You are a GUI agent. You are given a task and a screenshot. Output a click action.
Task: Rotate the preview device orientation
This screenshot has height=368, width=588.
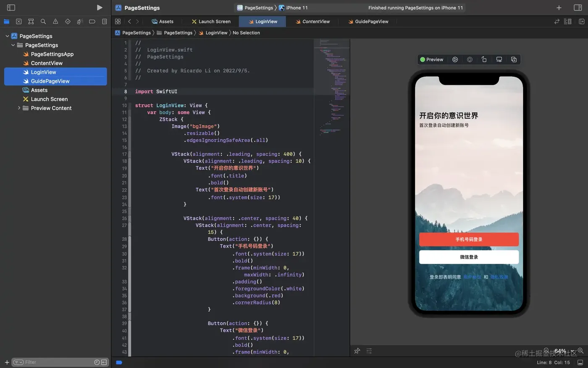coord(484,60)
